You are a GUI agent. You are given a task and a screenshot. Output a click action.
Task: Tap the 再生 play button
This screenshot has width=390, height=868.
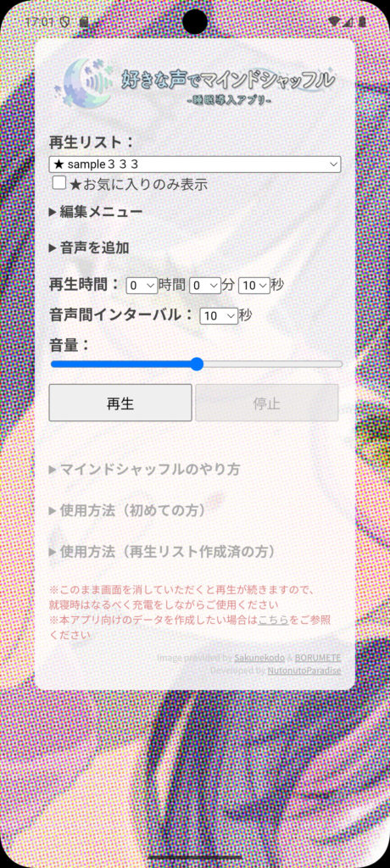(x=120, y=403)
